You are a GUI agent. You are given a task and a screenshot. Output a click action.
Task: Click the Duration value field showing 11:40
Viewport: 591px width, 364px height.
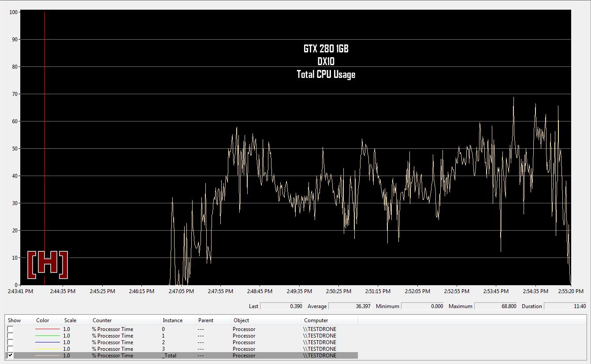pyautogui.click(x=566, y=306)
